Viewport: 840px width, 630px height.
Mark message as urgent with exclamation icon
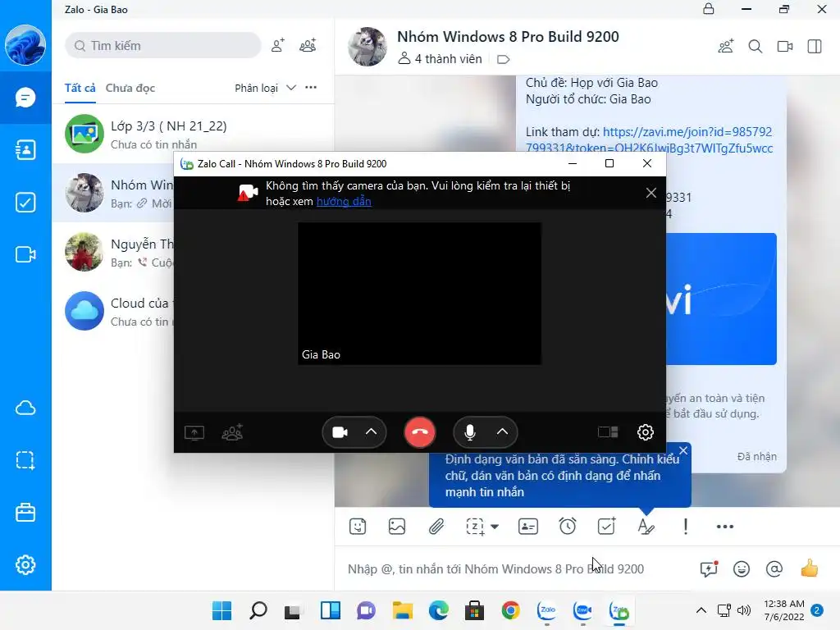point(686,527)
